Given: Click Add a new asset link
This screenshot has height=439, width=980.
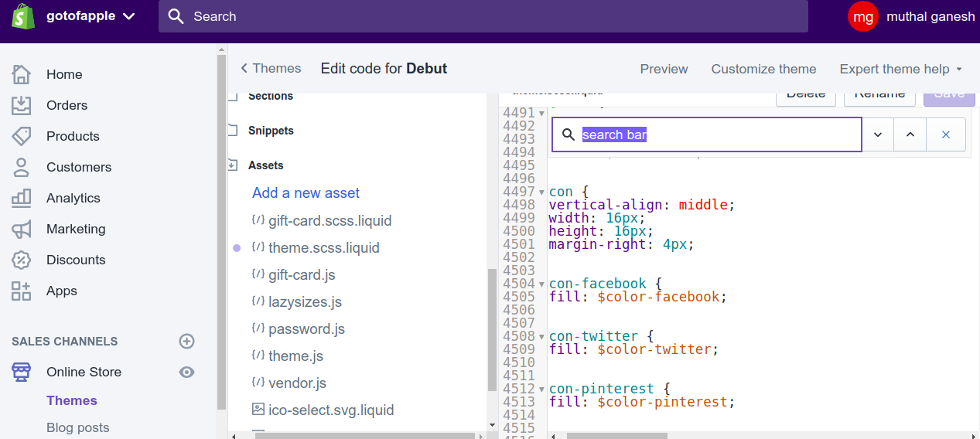Looking at the screenshot, I should point(306,193).
